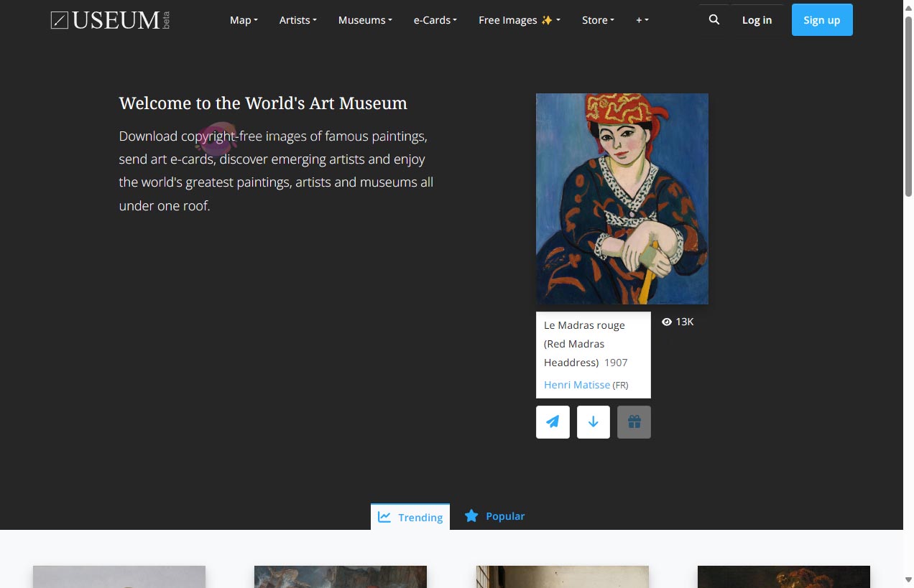Follow the Henri Matisse artist link
Viewport: 914px width, 588px height.
pos(576,385)
